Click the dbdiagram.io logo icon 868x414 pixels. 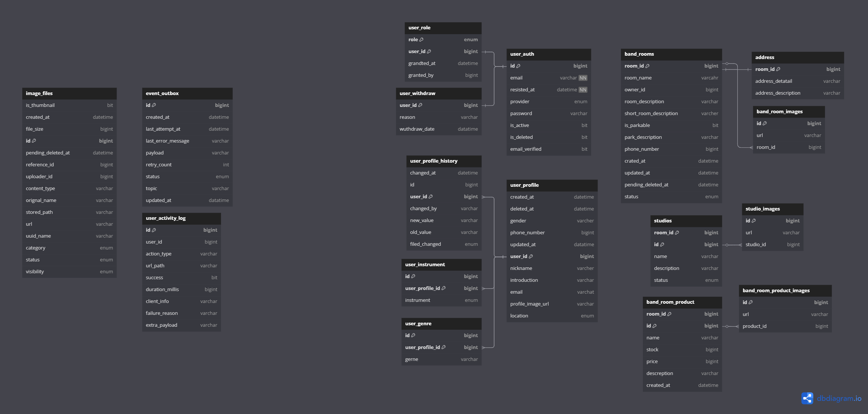807,398
